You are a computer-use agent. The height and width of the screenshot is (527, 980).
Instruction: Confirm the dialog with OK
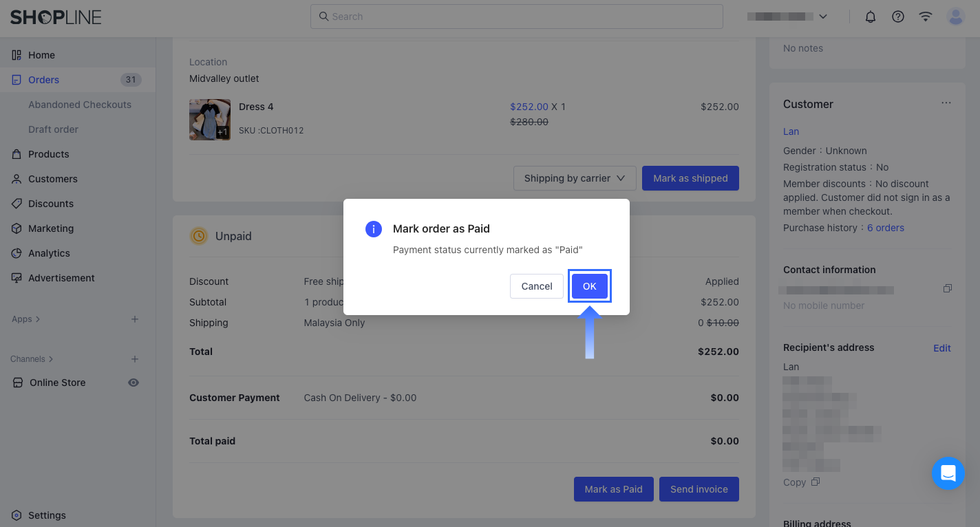pyautogui.click(x=590, y=286)
